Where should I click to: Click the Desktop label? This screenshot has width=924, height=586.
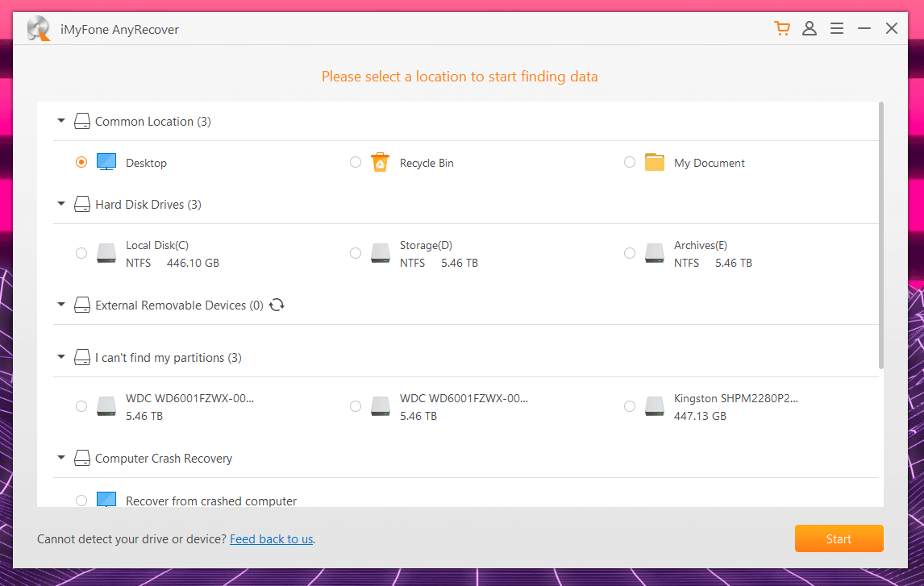pos(146,163)
